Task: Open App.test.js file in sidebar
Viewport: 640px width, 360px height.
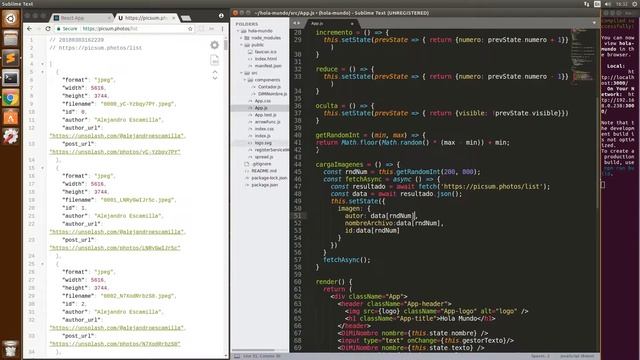Action: coord(266,115)
